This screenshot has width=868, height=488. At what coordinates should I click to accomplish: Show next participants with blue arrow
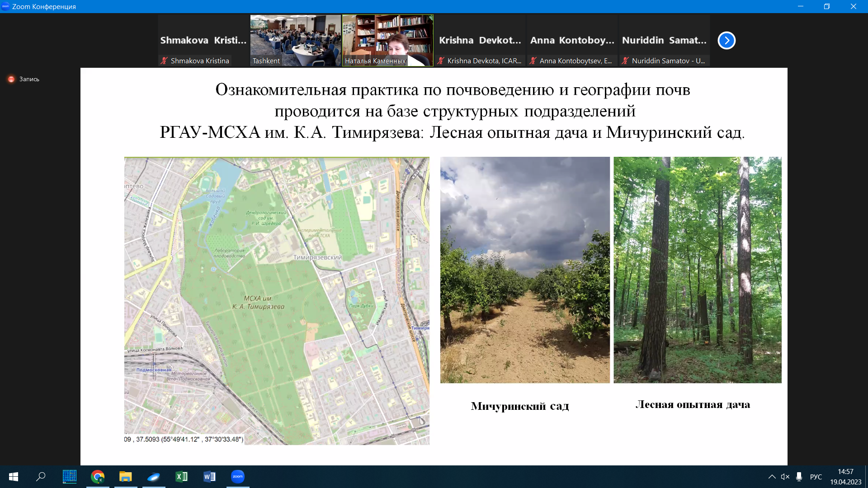click(x=726, y=40)
